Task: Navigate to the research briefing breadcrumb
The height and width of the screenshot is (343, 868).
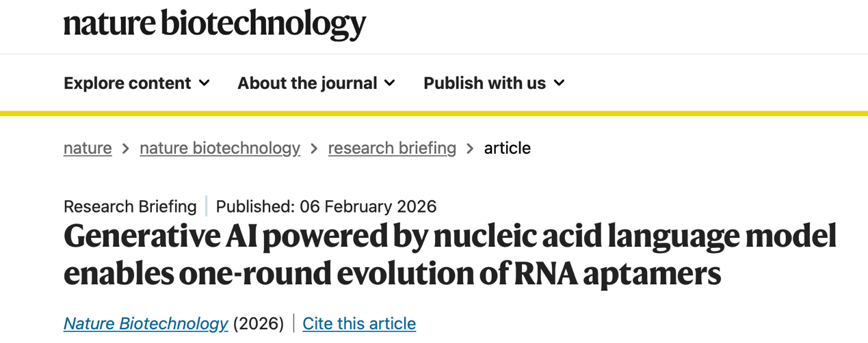Action: [392, 148]
